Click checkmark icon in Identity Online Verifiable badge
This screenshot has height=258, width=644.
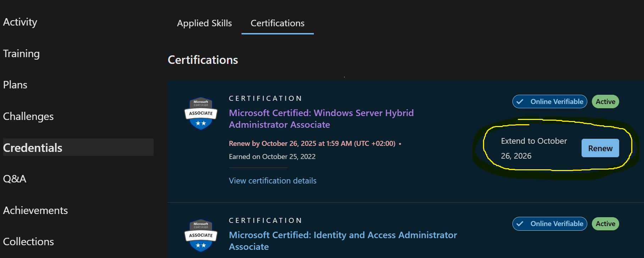[520, 224]
